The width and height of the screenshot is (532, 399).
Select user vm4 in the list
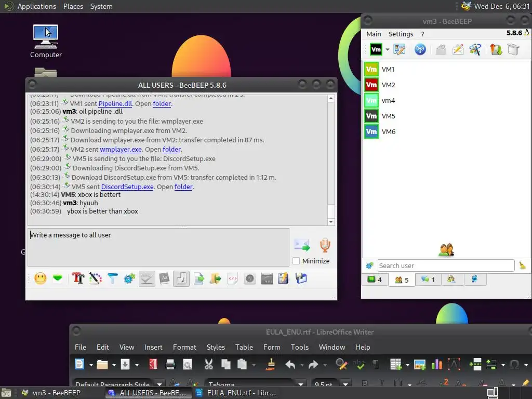click(x=446, y=100)
